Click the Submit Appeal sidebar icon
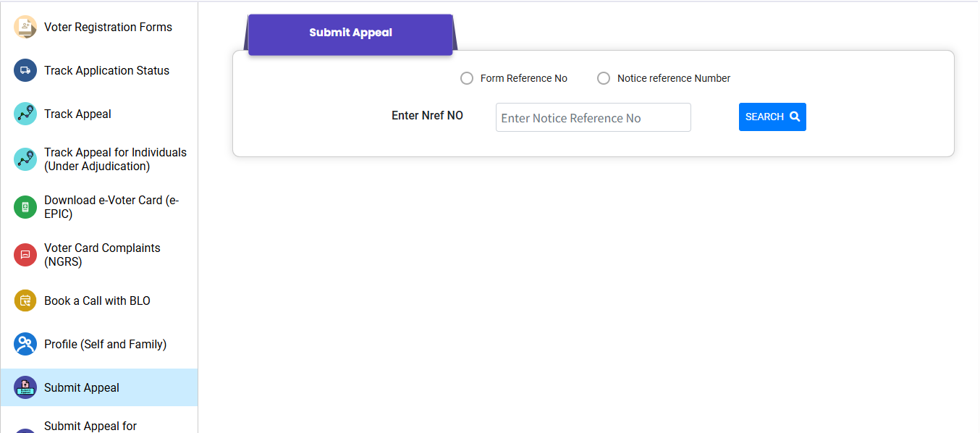This screenshot has height=433, width=980. pos(25,387)
